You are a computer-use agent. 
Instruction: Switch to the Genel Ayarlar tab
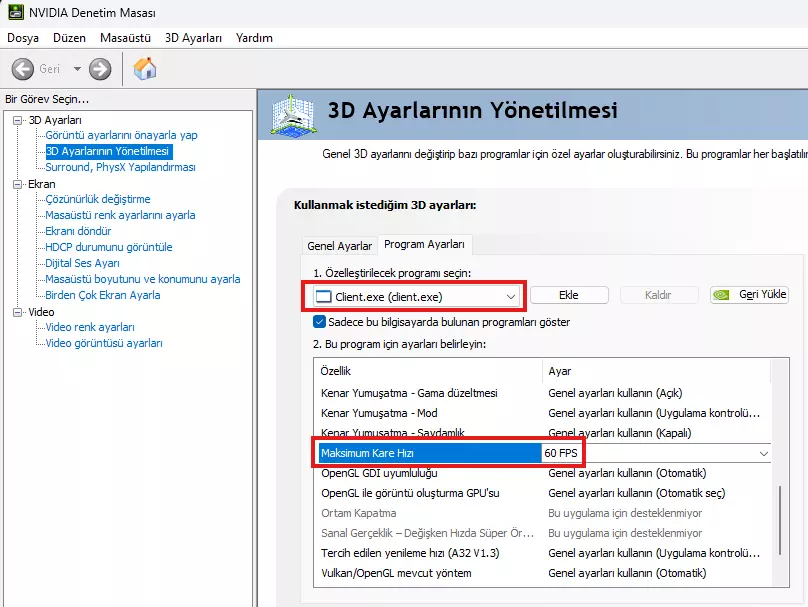click(339, 246)
